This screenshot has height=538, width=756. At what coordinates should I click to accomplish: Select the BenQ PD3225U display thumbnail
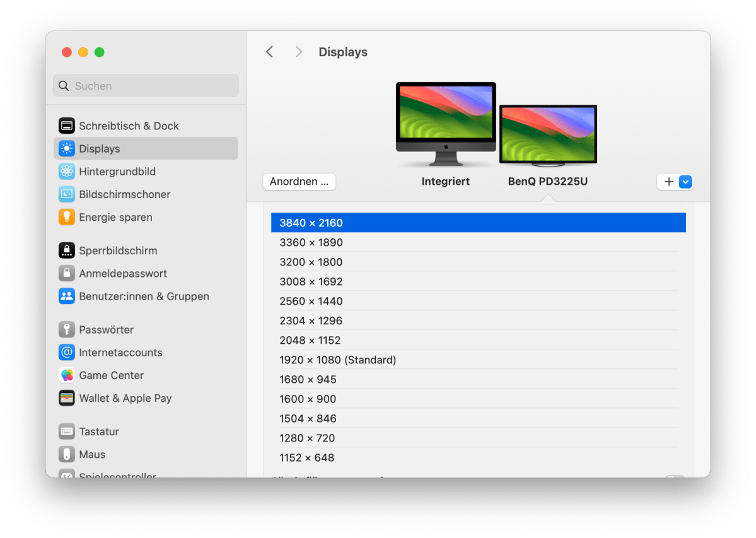pos(548,135)
